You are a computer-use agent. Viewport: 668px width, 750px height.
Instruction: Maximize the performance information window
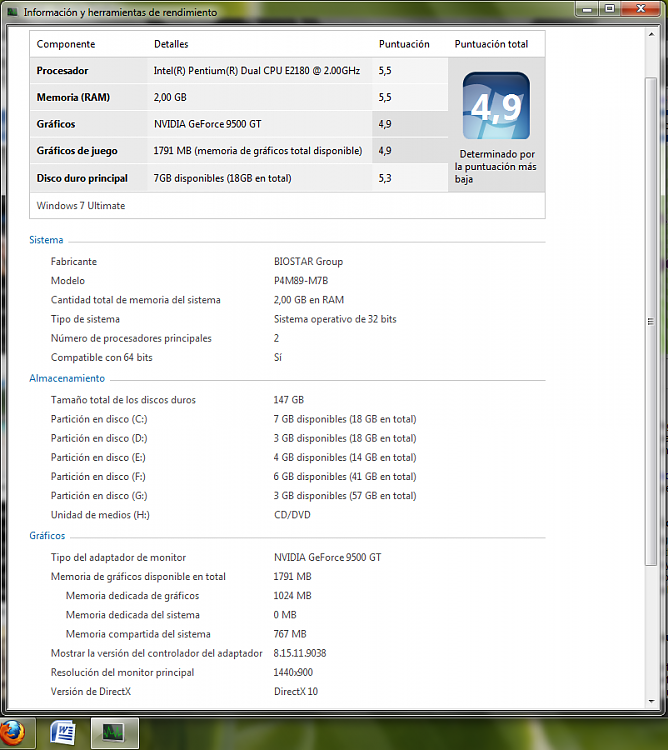click(x=610, y=9)
